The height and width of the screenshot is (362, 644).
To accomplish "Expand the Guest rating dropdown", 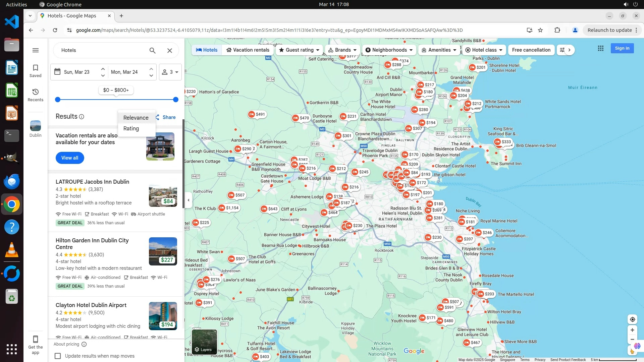I will point(299,50).
